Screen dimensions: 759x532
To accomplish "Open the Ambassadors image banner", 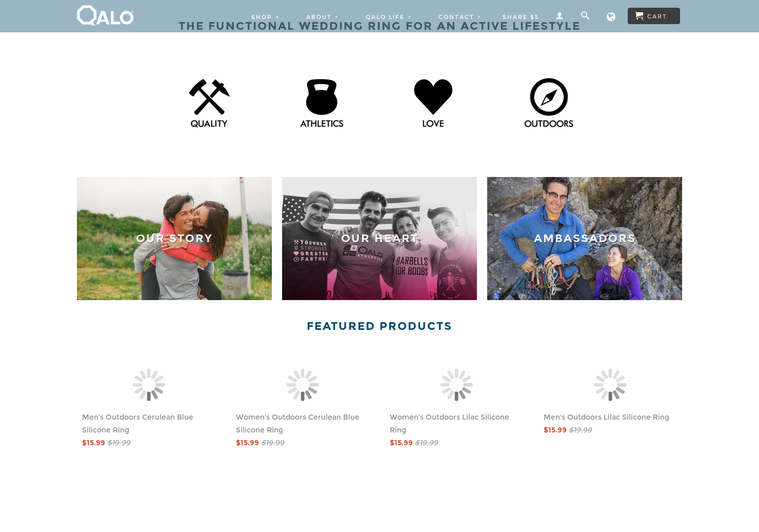I will (585, 239).
